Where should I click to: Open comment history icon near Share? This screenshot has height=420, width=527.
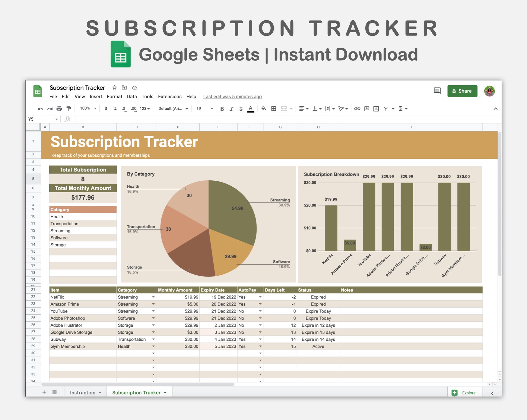pyautogui.click(x=437, y=91)
